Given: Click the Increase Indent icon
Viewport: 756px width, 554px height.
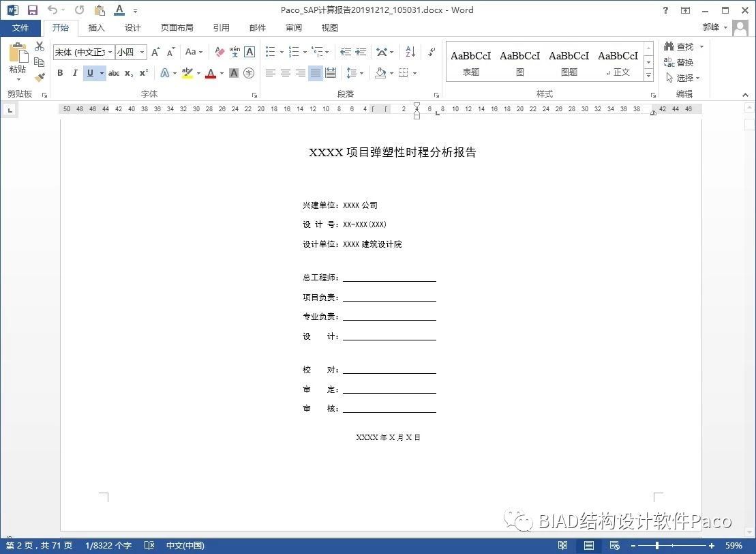Looking at the screenshot, I should [x=361, y=52].
